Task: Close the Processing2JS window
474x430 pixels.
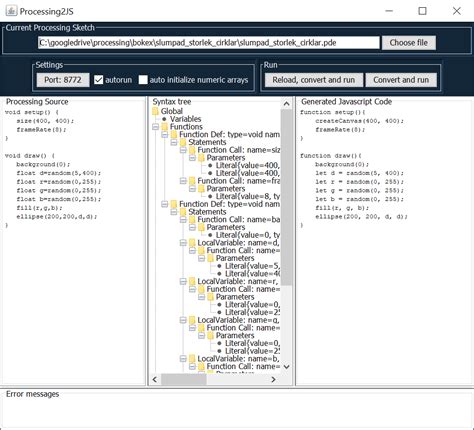Action: (457, 11)
